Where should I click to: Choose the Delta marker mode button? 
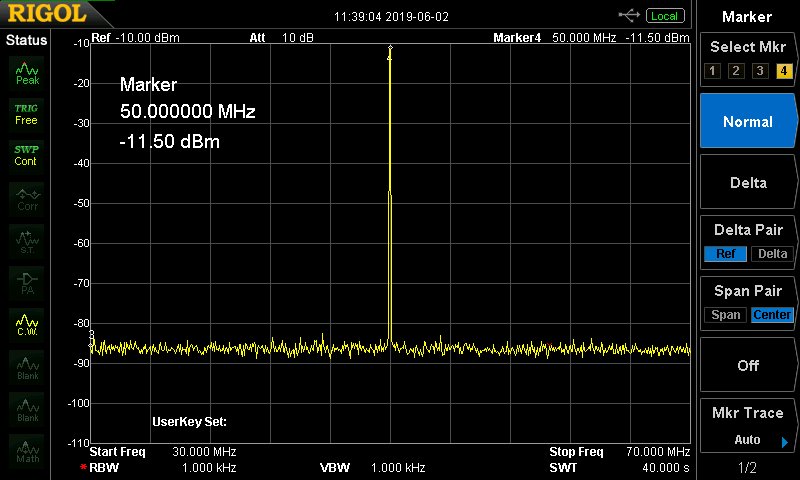747,183
